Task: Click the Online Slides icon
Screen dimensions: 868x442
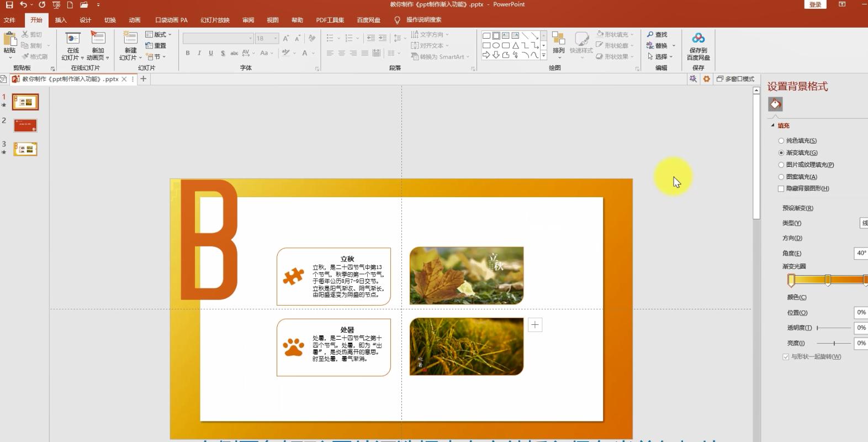Action: click(73, 40)
